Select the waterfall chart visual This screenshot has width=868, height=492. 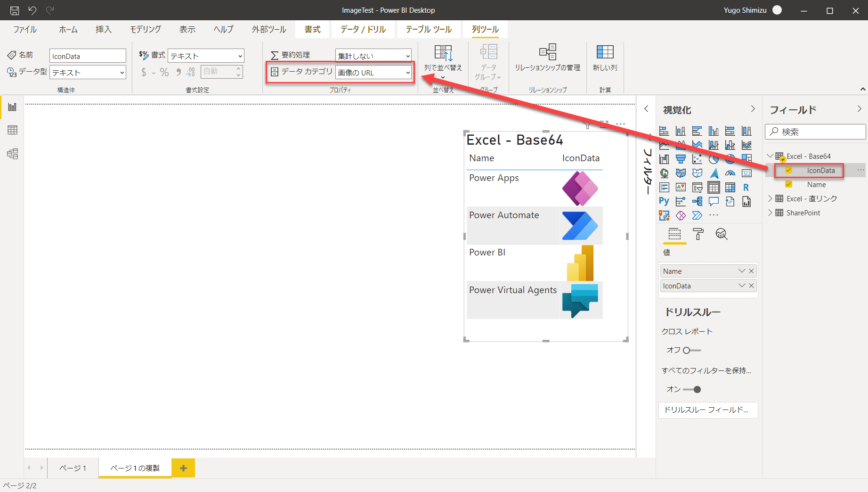(664, 159)
